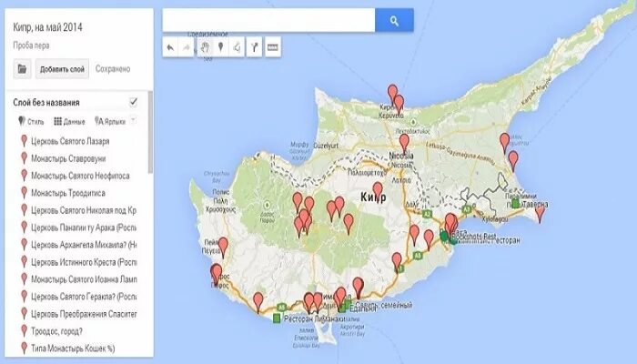
Task: Select list item Церковь Панагии ту Арака
Action: [x=84, y=227]
